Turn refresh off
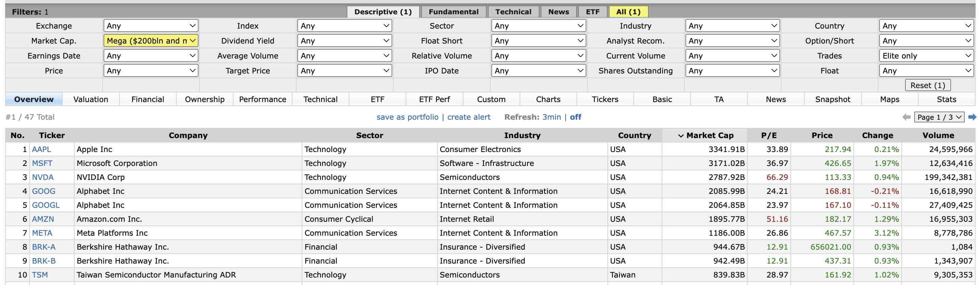The width and height of the screenshot is (980, 285). tap(575, 117)
